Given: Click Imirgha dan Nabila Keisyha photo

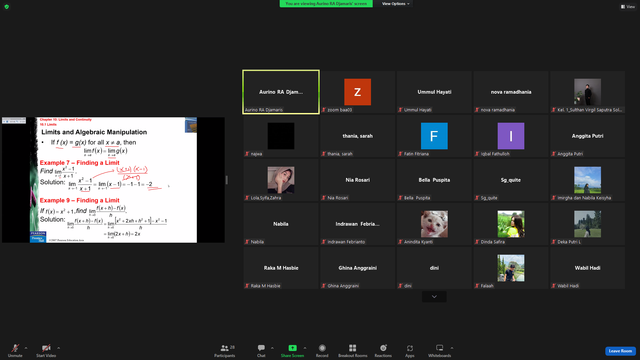Looking at the screenshot, I should pyautogui.click(x=587, y=180).
